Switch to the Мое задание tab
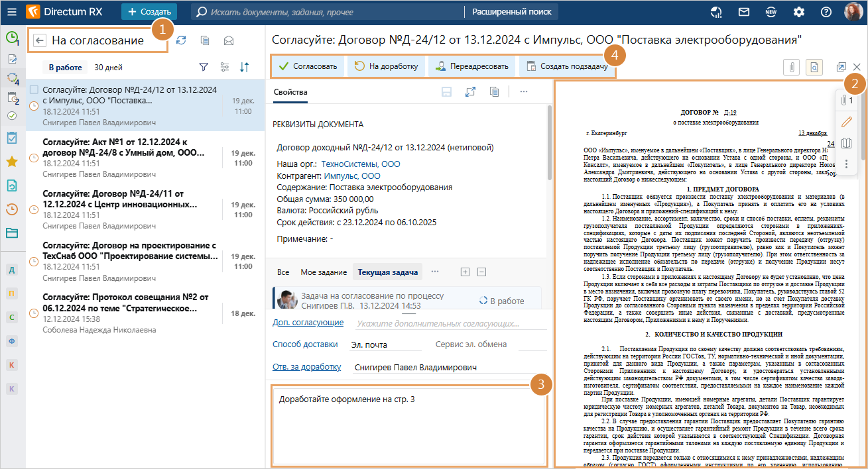The height and width of the screenshot is (469, 868). [324, 272]
